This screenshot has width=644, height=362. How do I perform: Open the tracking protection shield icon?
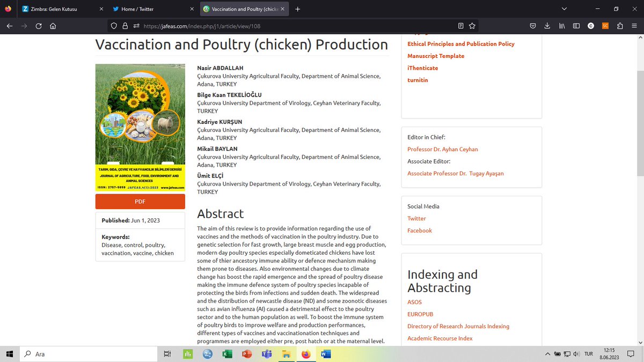click(x=114, y=26)
